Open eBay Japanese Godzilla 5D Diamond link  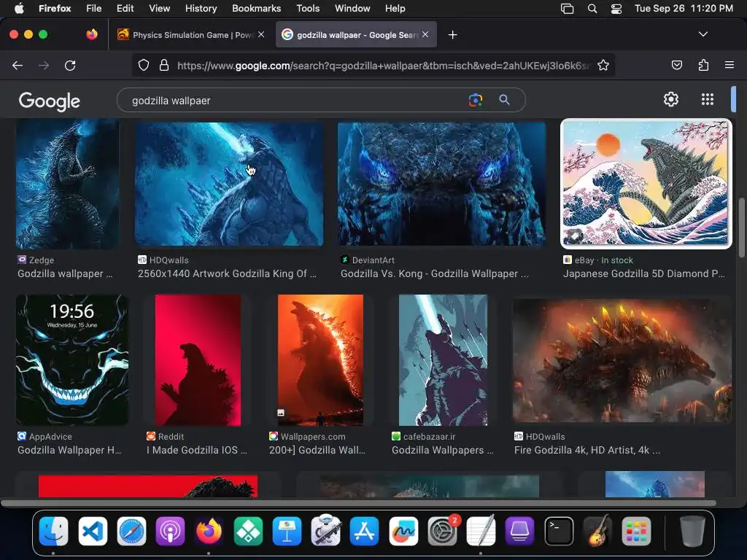point(644,274)
